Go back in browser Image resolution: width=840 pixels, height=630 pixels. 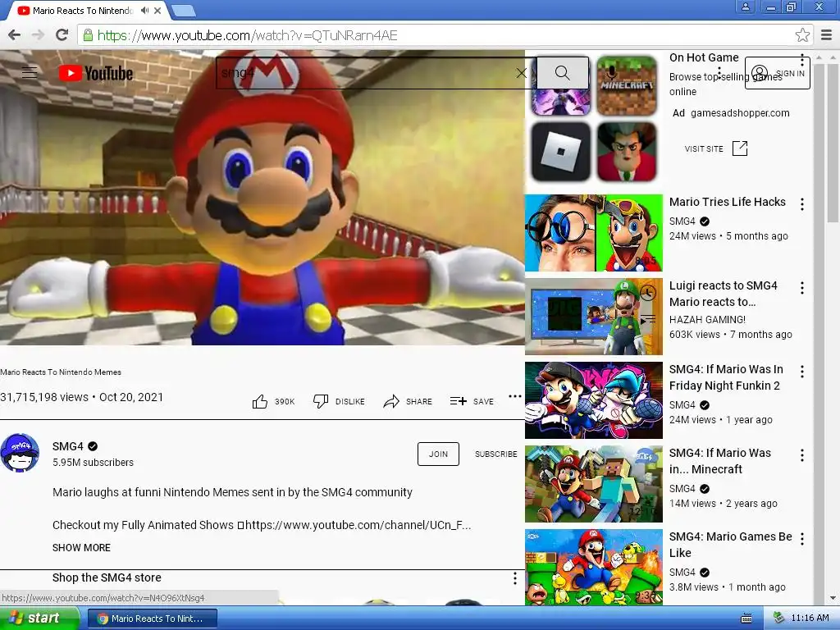coord(15,35)
